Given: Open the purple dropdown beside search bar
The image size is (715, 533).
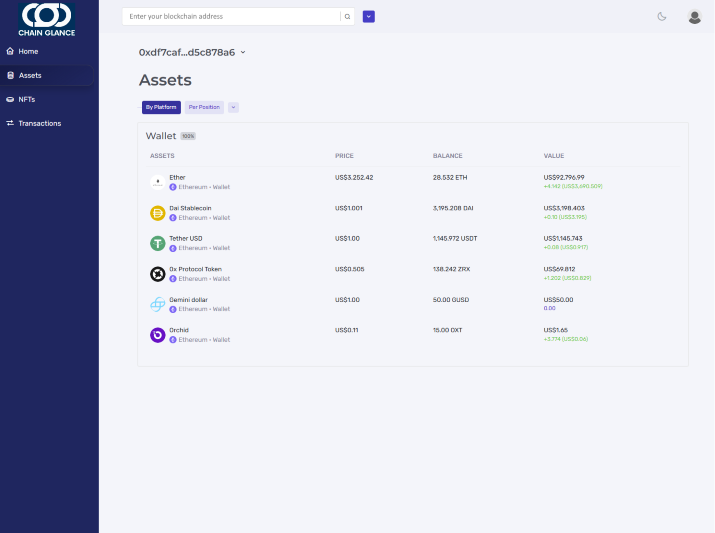Looking at the screenshot, I should (369, 17).
